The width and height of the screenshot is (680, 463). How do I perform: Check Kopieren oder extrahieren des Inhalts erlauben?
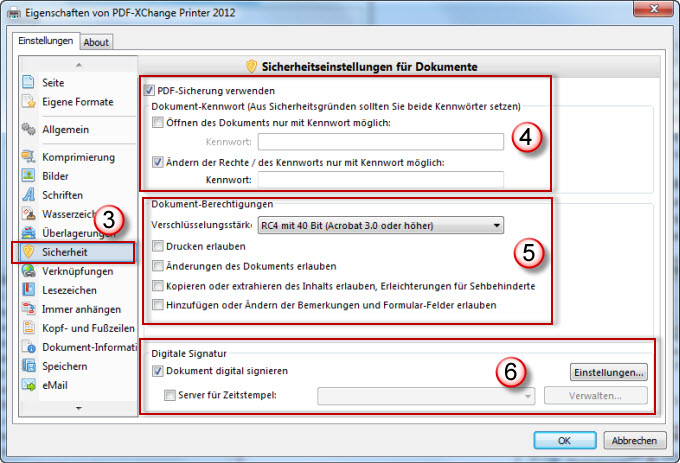158,286
